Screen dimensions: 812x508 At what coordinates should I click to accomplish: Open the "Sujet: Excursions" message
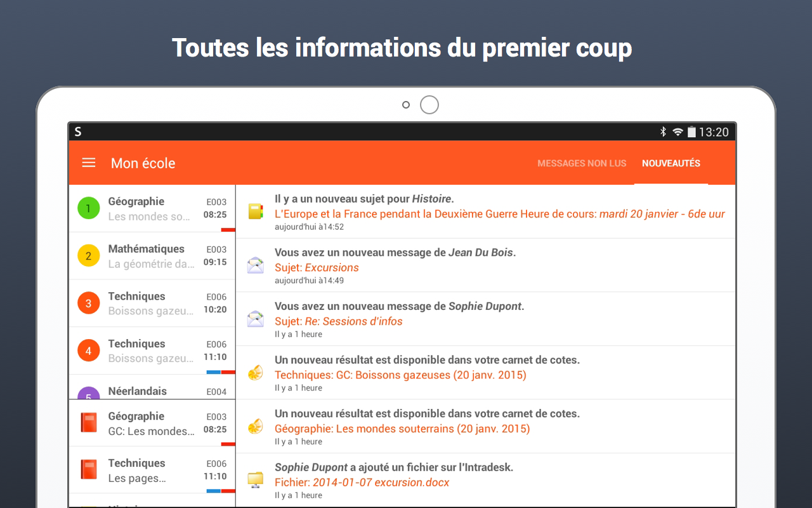317,267
